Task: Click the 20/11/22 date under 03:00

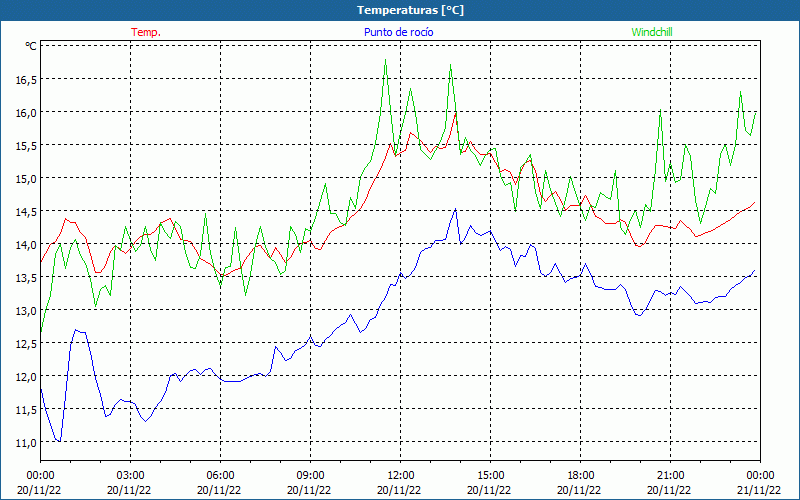Action: [x=129, y=490]
